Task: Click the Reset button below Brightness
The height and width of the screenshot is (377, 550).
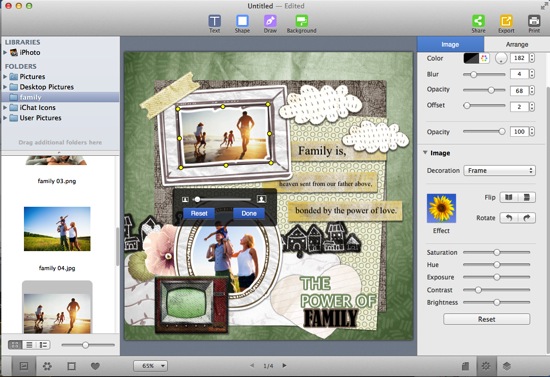Action: (x=487, y=319)
